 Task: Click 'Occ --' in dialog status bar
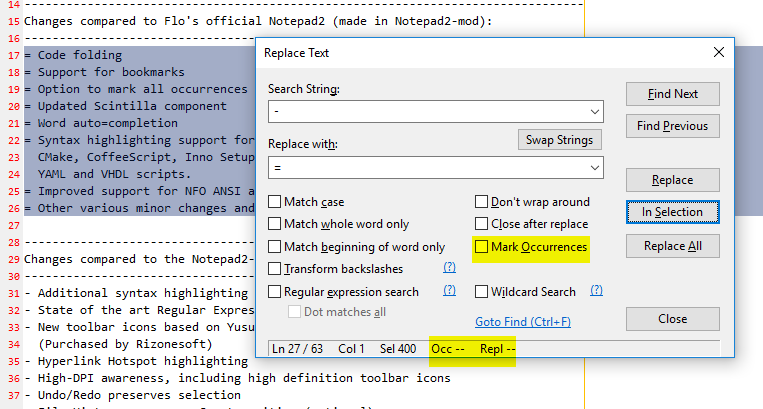click(x=448, y=349)
